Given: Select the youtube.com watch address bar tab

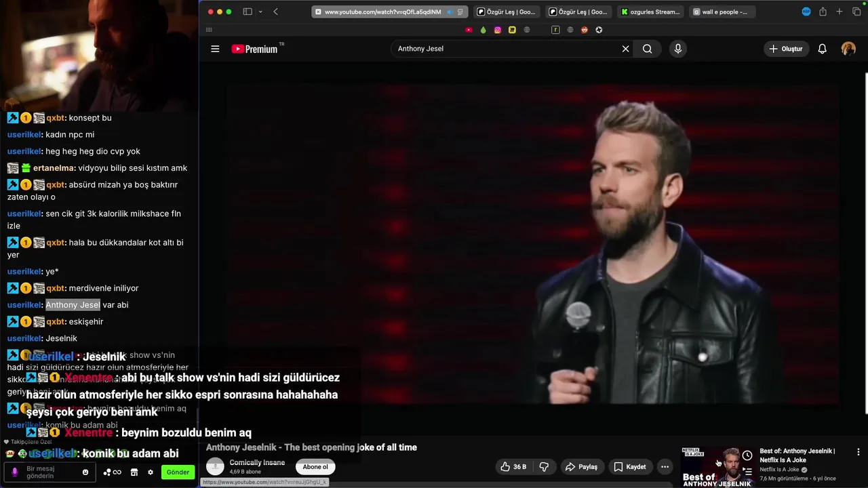Looking at the screenshot, I should pyautogui.click(x=390, y=12).
